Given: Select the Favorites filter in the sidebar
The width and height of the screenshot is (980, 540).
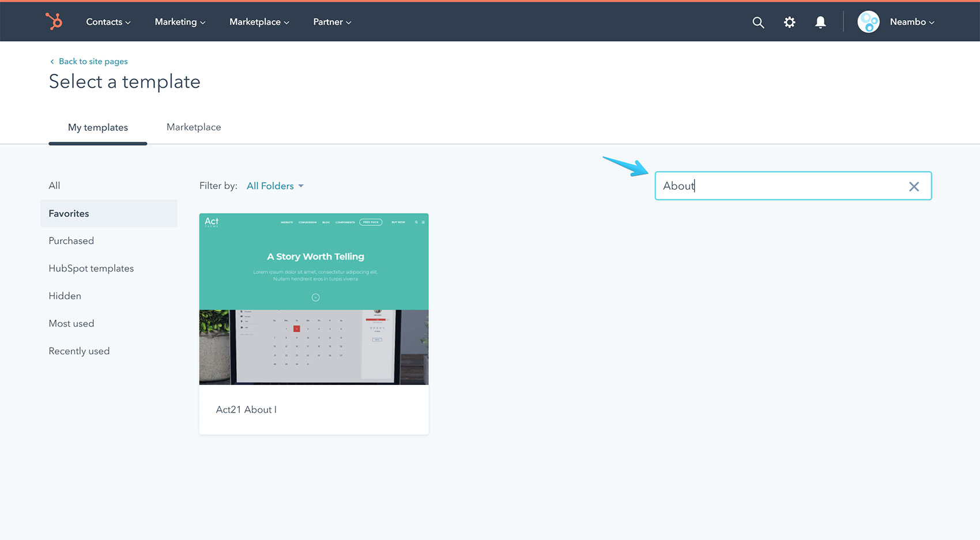Looking at the screenshot, I should 69,213.
